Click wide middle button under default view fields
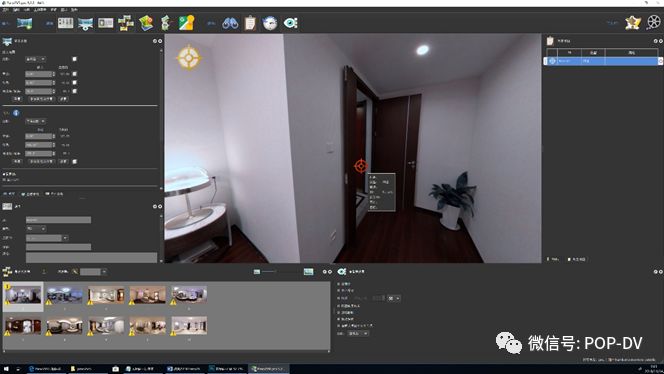Viewport: 664px width, 374px height. click(x=41, y=99)
